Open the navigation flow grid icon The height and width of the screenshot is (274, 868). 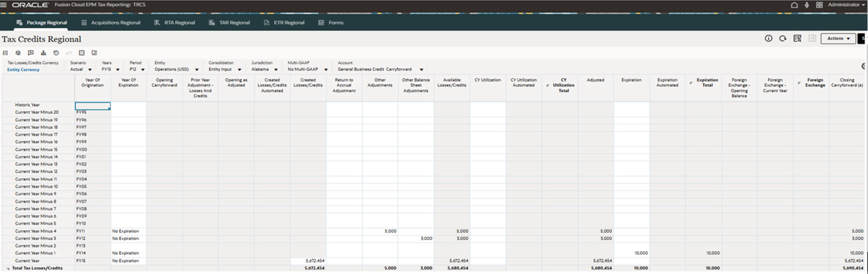point(819,5)
